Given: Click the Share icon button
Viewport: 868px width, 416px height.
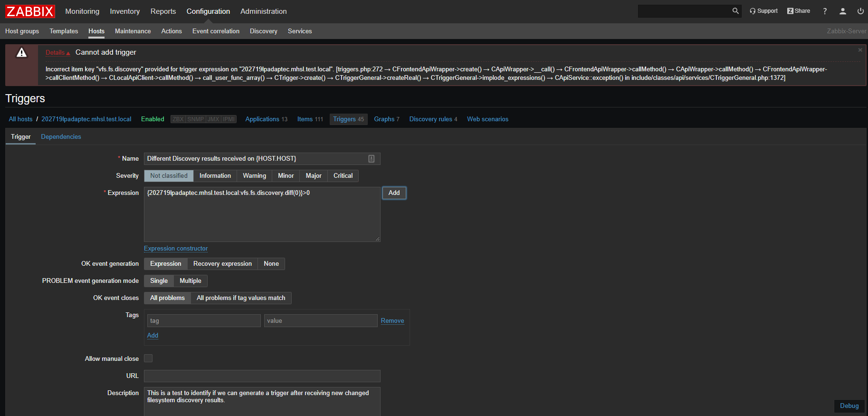Looking at the screenshot, I should tap(799, 11).
